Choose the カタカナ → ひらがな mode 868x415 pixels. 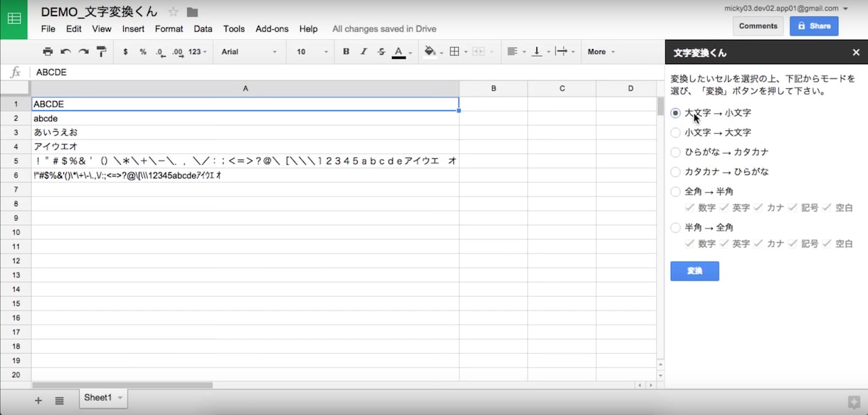point(676,172)
